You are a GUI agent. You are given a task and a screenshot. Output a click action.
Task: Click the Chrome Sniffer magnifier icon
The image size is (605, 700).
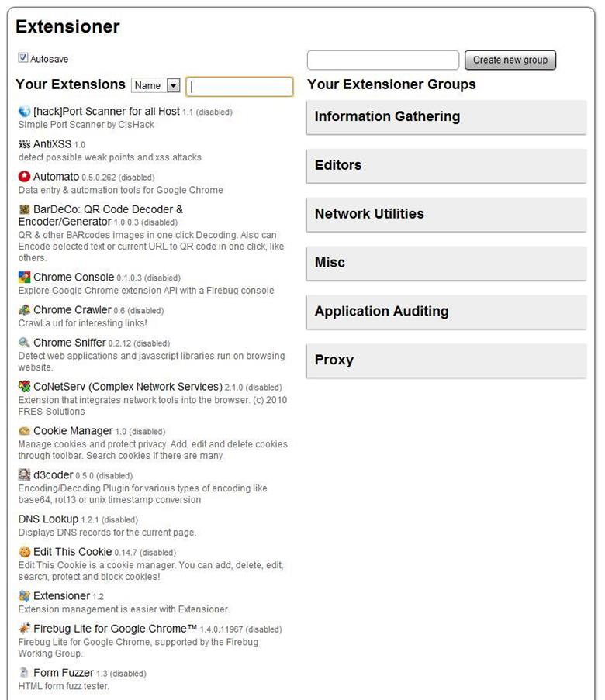[x=24, y=343]
